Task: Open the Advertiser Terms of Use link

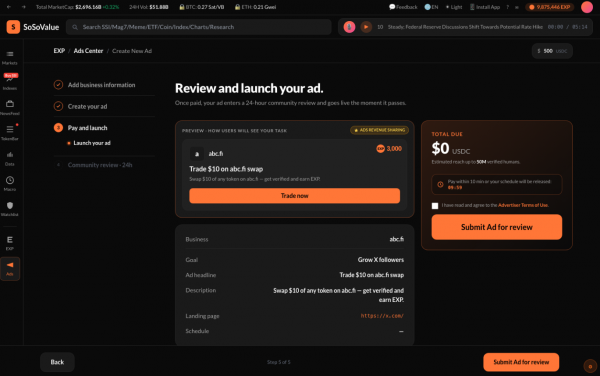Action: point(523,205)
